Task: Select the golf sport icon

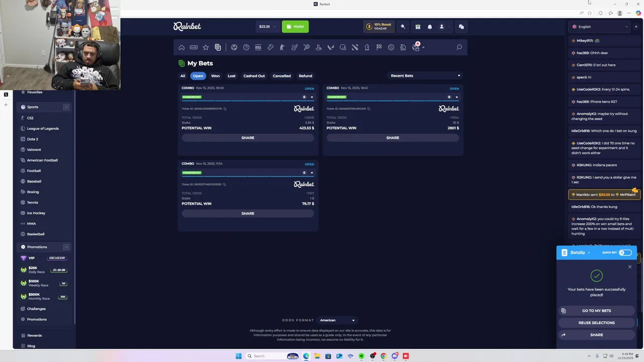Action: (318, 47)
